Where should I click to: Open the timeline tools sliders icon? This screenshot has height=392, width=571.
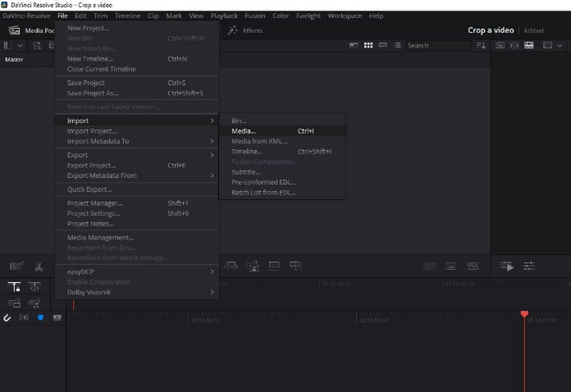point(529,266)
